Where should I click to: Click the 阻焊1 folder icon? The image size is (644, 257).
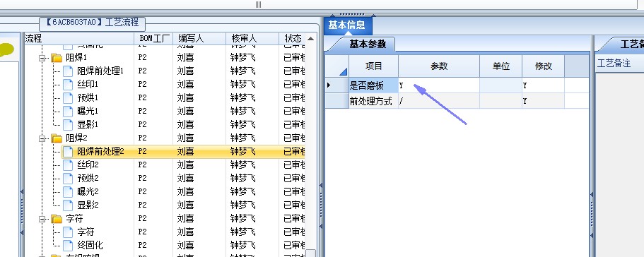[x=57, y=58]
